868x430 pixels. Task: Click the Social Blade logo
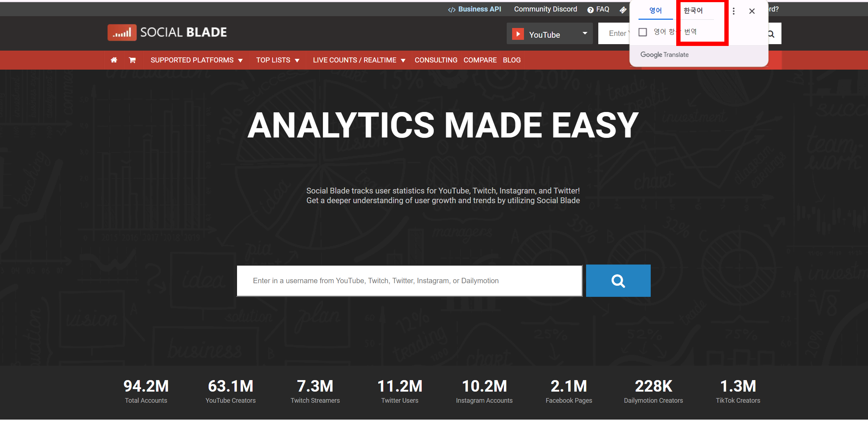167,33
